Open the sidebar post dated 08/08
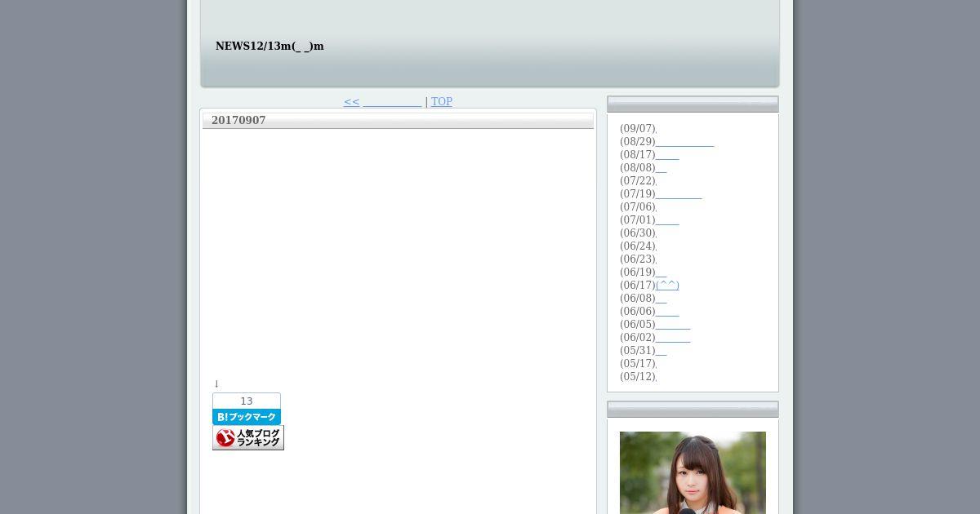The height and width of the screenshot is (514, 980). (661, 168)
